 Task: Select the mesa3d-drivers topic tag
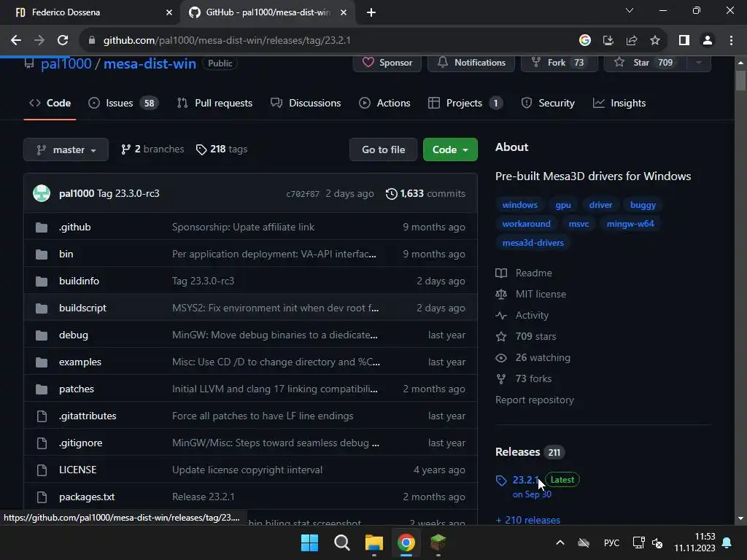tap(533, 243)
